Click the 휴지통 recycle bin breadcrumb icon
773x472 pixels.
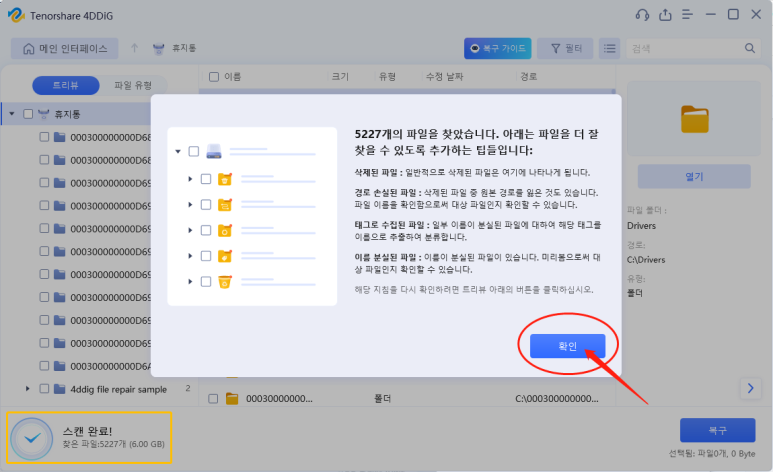(159, 49)
